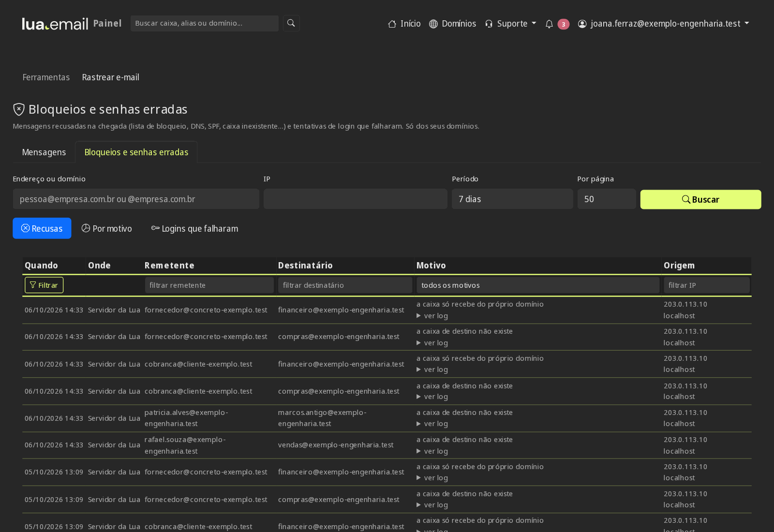The height and width of the screenshot is (532, 774).
Task: Click rafael.souza@exemplo-engenharia.test sender
Action: point(185,445)
